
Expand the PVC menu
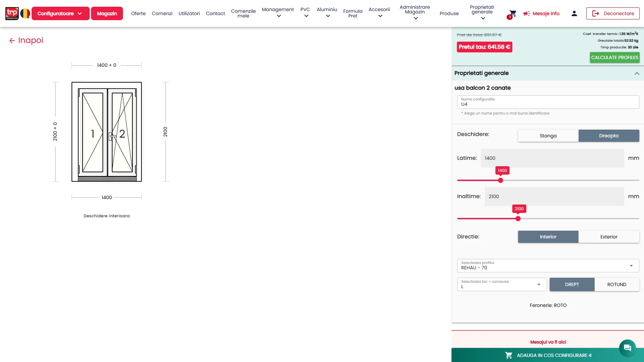(x=305, y=13)
